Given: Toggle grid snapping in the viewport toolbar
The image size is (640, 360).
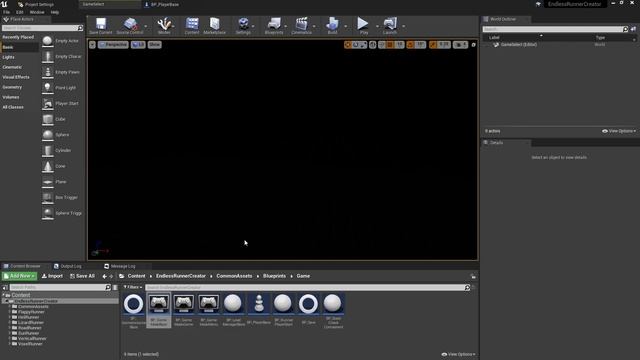Looking at the screenshot, I should (x=390, y=44).
